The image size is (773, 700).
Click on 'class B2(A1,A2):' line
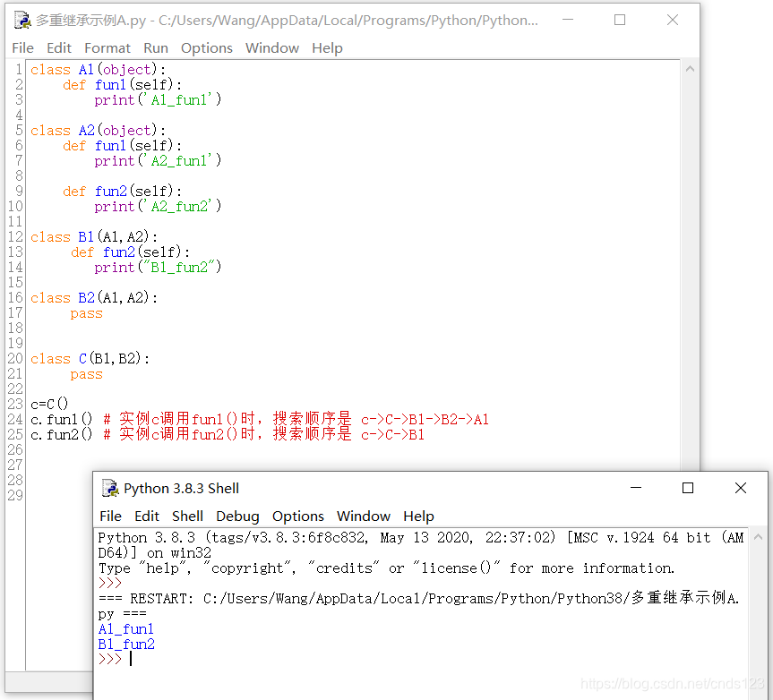click(x=94, y=298)
